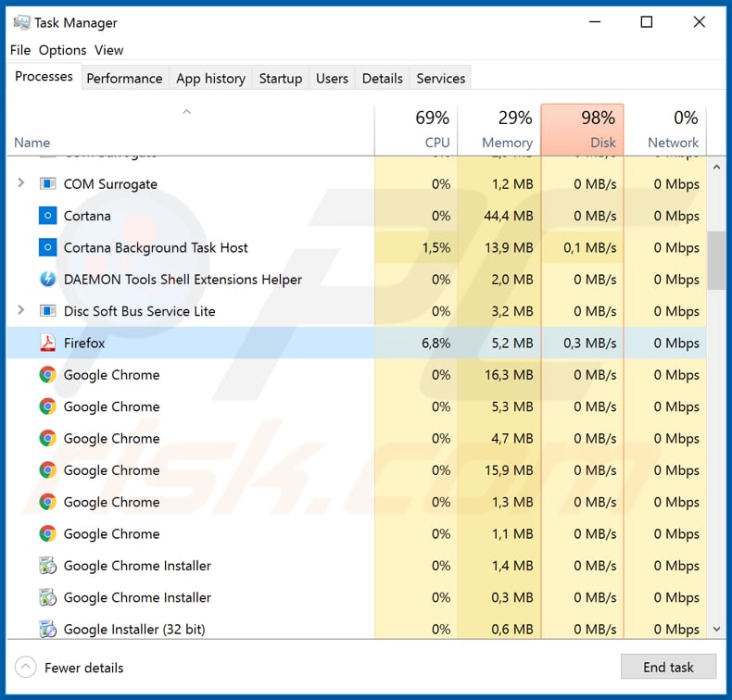Close the Task Manager window
The width and height of the screenshot is (732, 700).
699,21
